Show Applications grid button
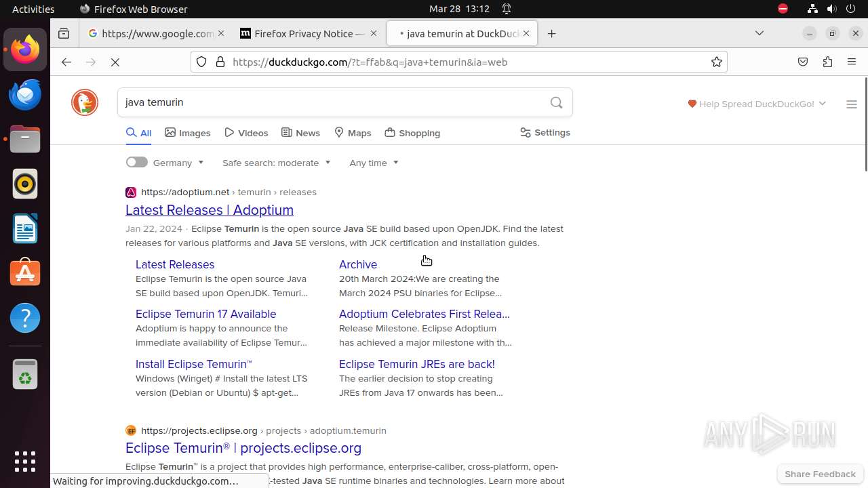 point(25,462)
